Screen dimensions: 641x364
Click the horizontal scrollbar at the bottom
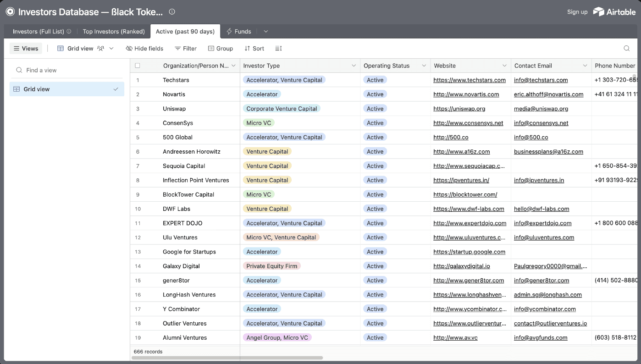click(227, 358)
